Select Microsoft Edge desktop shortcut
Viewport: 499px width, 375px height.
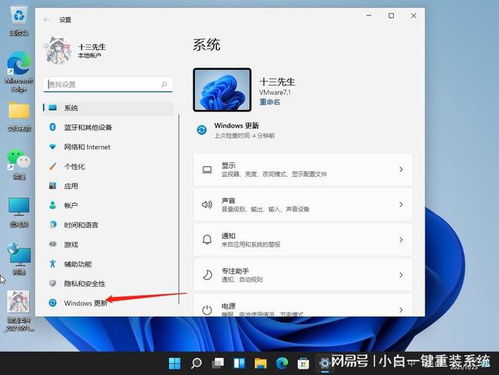click(x=19, y=72)
